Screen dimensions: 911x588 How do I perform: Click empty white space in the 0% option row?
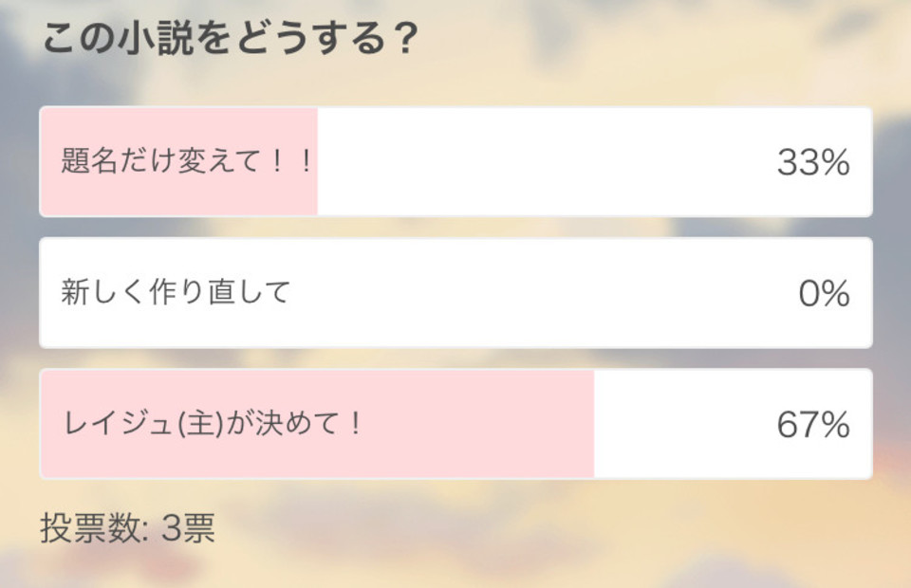coord(540,292)
